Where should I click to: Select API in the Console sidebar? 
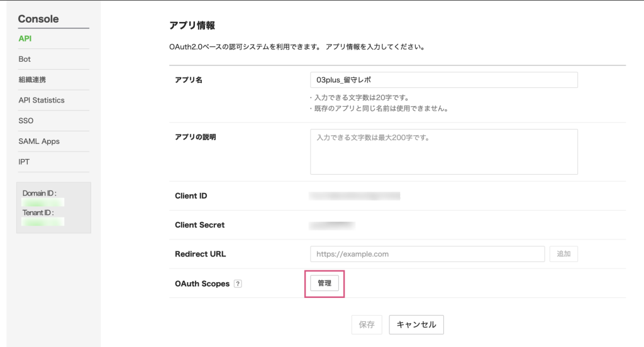(x=25, y=38)
